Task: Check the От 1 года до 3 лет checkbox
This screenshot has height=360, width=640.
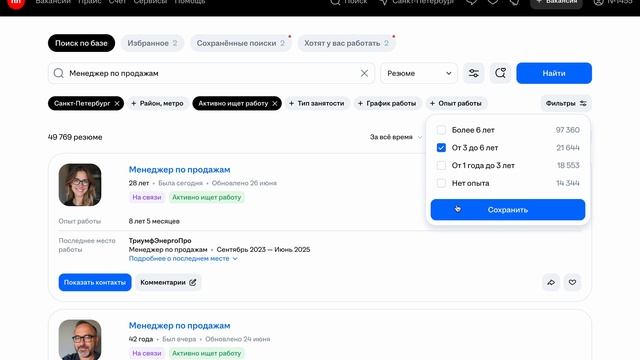Action: point(441,165)
